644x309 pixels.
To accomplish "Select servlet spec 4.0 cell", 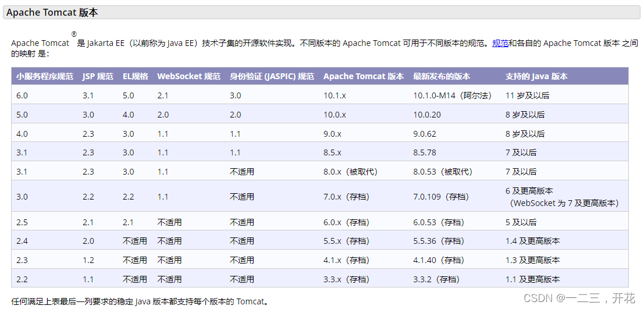I will coord(22,134).
